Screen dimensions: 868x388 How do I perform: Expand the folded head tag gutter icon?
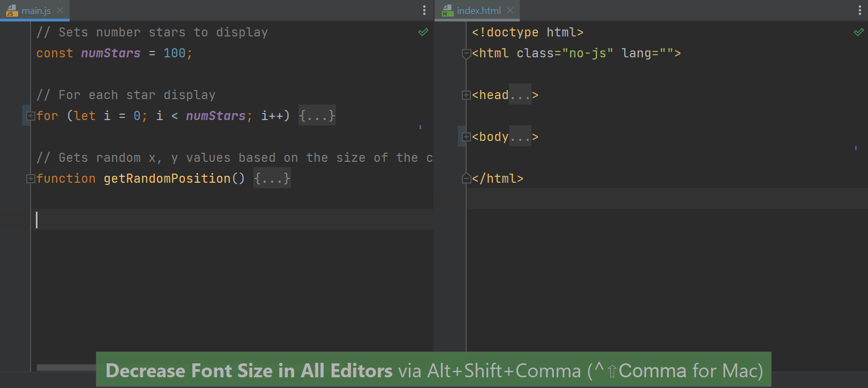466,95
